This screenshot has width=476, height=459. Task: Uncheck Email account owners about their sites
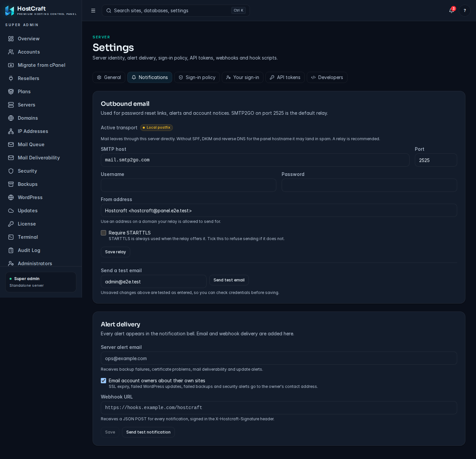coord(103,381)
